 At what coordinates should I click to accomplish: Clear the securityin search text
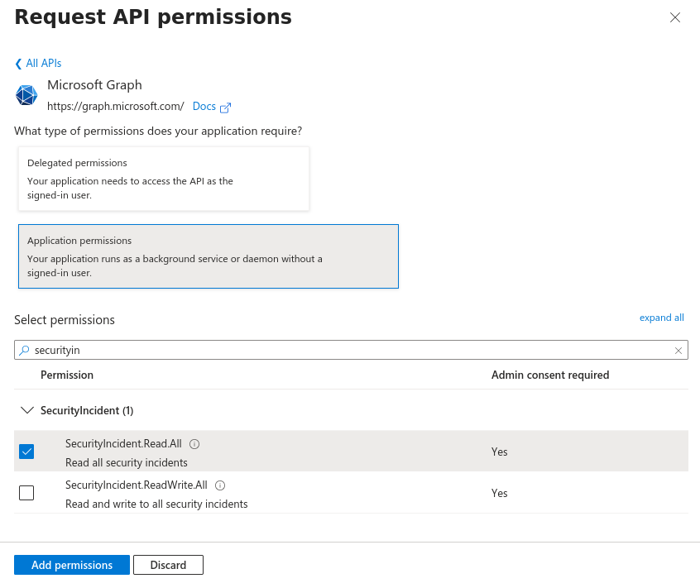678,351
